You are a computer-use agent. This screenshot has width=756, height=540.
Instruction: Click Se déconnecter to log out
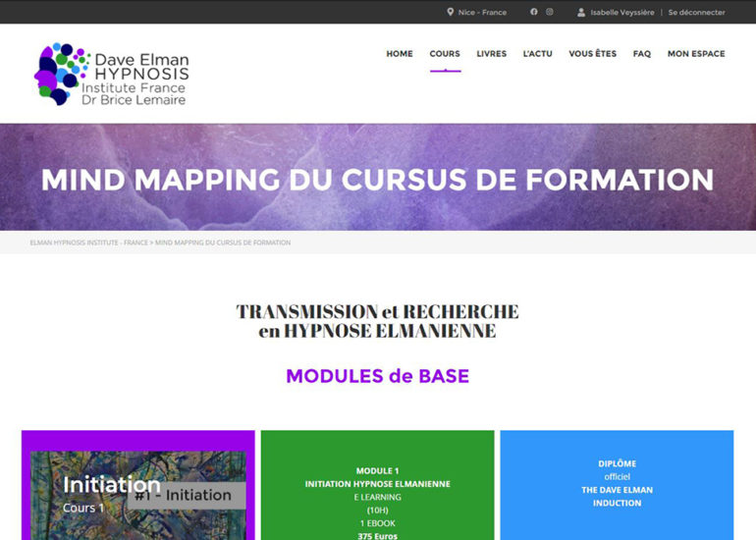pos(696,13)
